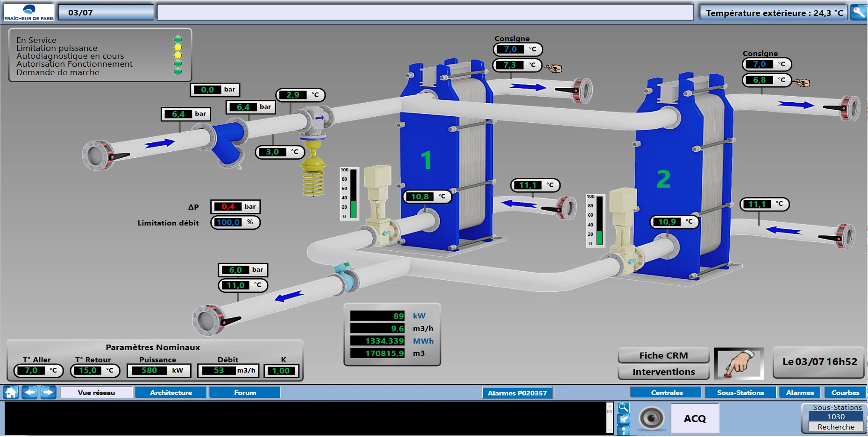868x437 pixels.
Task: Click the Sous-Stations number field showing 1030
Action: [x=836, y=416]
